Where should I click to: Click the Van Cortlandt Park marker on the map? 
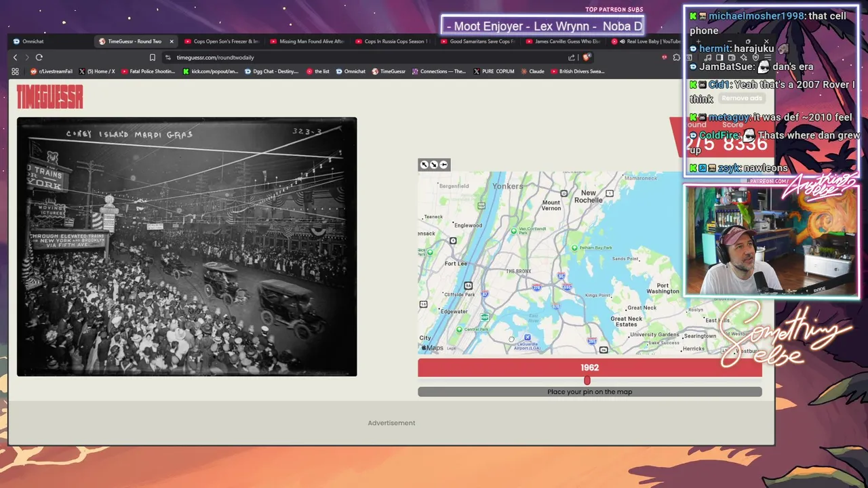(x=513, y=230)
